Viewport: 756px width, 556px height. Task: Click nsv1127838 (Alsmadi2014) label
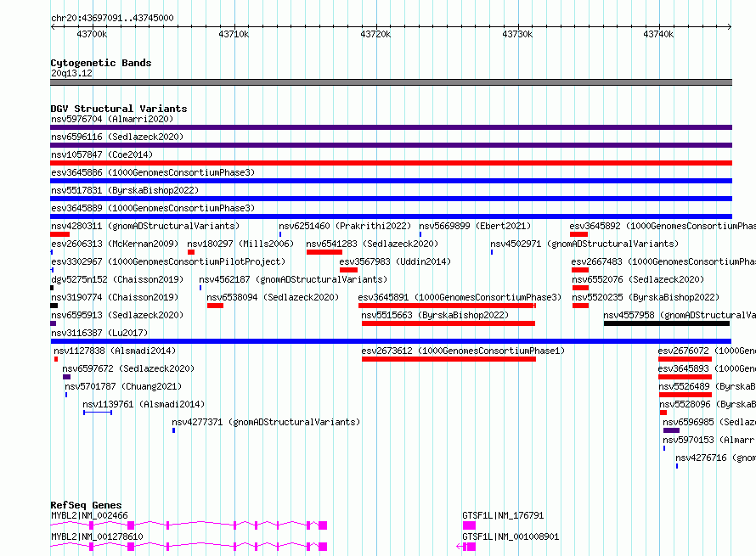click(115, 351)
